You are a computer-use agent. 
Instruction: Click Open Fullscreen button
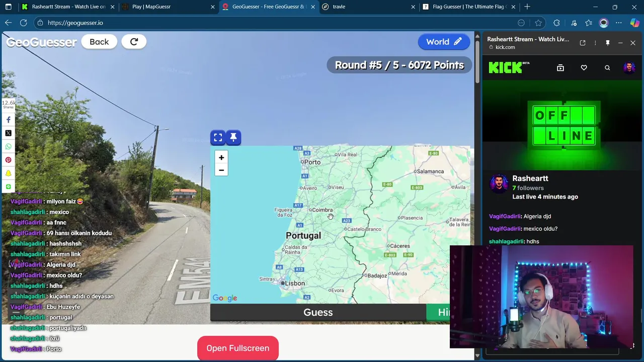pos(237,348)
